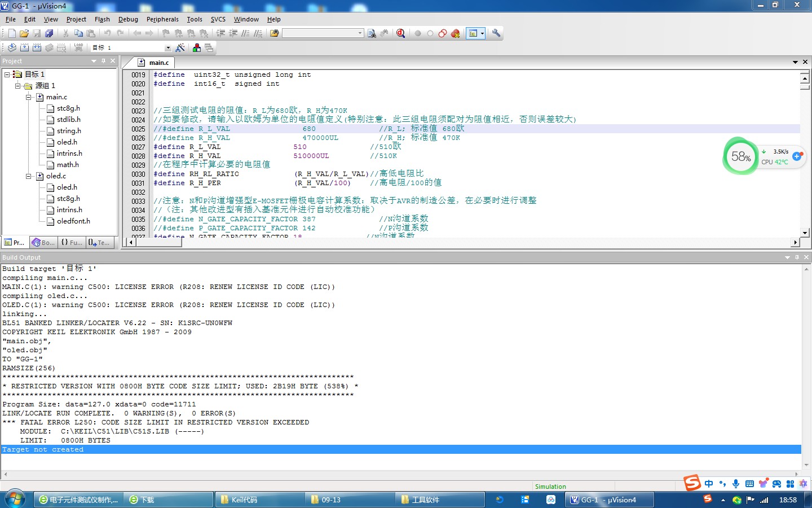Start debug session using magnifier 'd' icon
Viewport: 812px width, 508px height.
[x=400, y=33]
